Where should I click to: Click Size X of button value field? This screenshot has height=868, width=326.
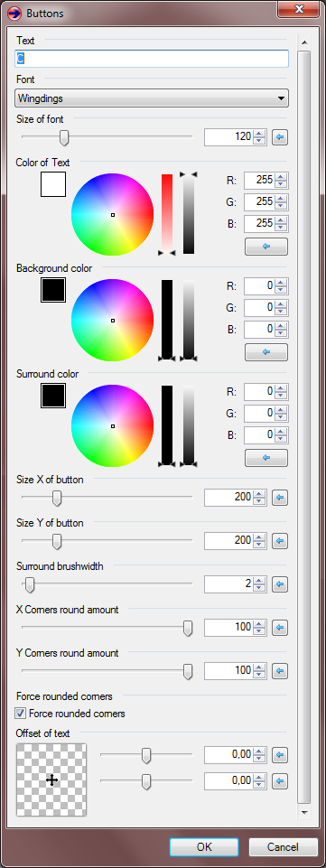(x=229, y=498)
